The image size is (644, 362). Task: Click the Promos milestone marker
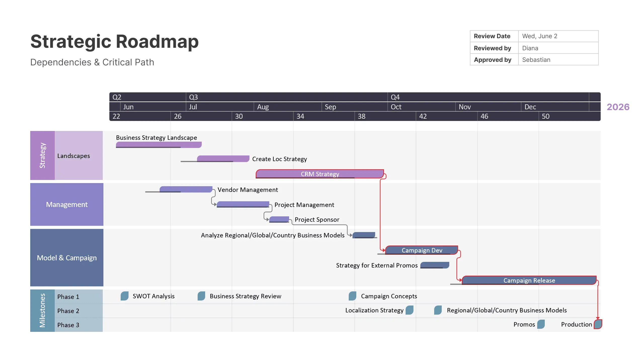pos(541,324)
